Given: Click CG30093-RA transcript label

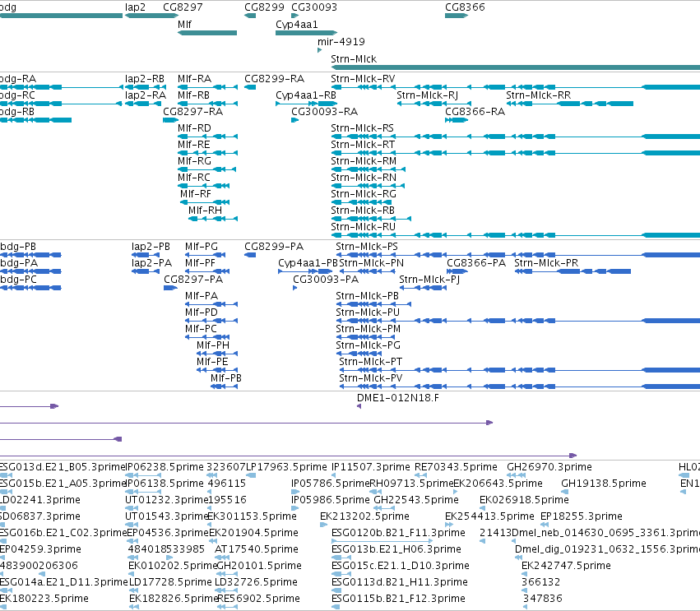Looking at the screenshot, I should [325, 112].
